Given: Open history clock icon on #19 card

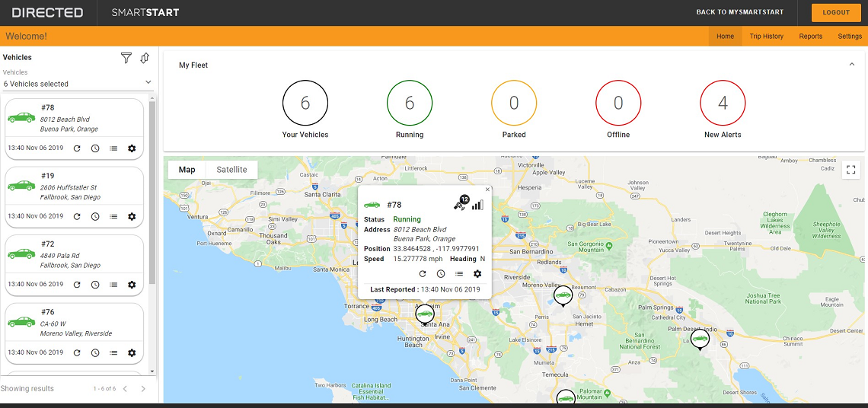Looking at the screenshot, I should [x=95, y=216].
